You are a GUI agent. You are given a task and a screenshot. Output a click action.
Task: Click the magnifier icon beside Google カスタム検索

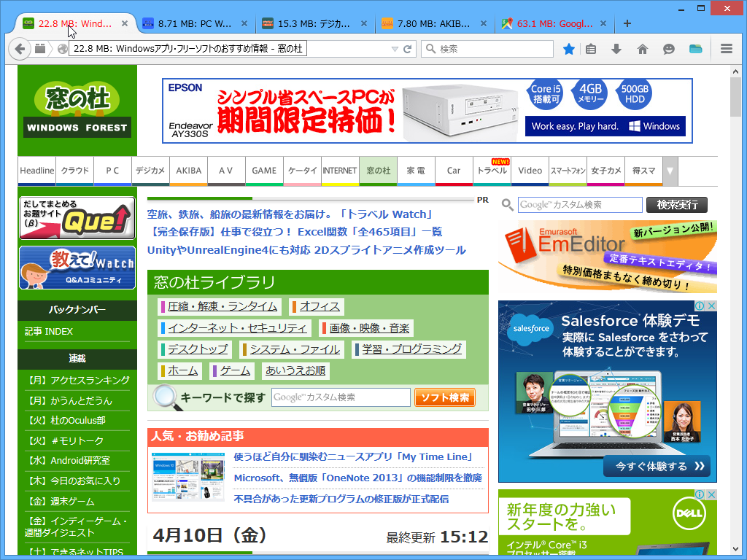[508, 205]
